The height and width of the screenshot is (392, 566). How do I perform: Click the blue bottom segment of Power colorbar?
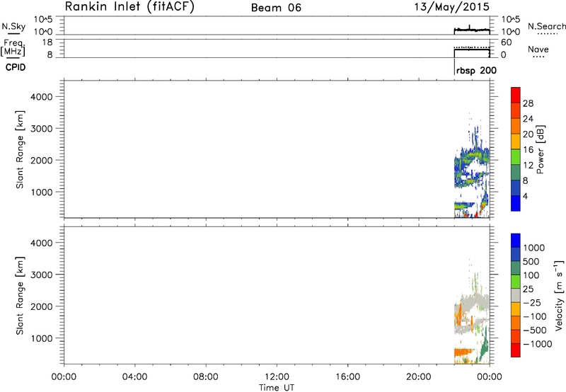[x=516, y=203]
